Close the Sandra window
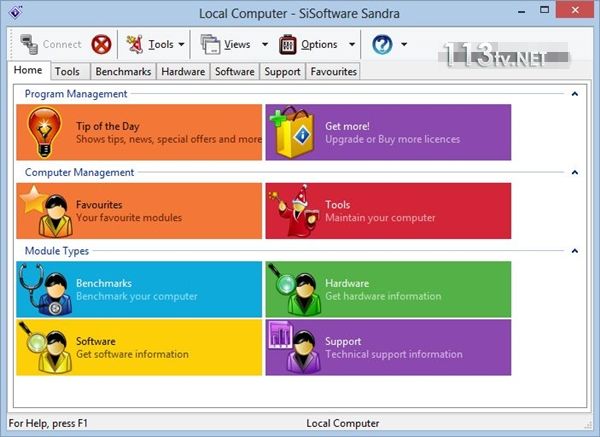 [575, 10]
